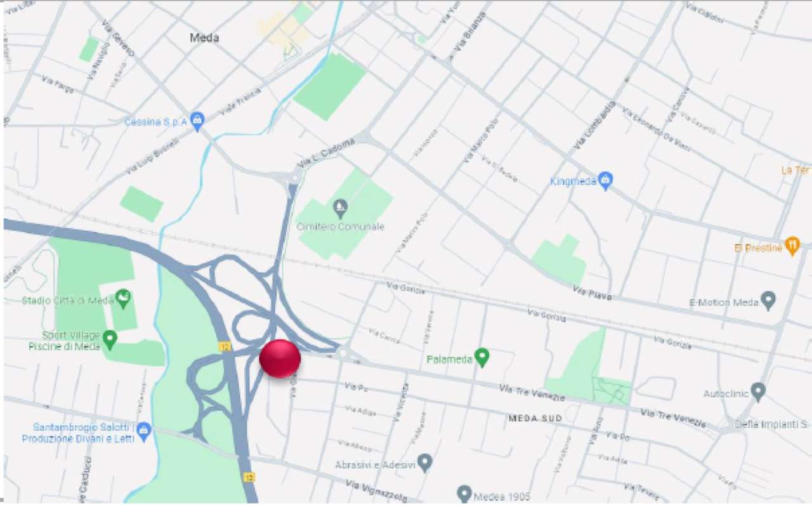Select the MEDA SUD district label
812x505 pixels.
[535, 419]
